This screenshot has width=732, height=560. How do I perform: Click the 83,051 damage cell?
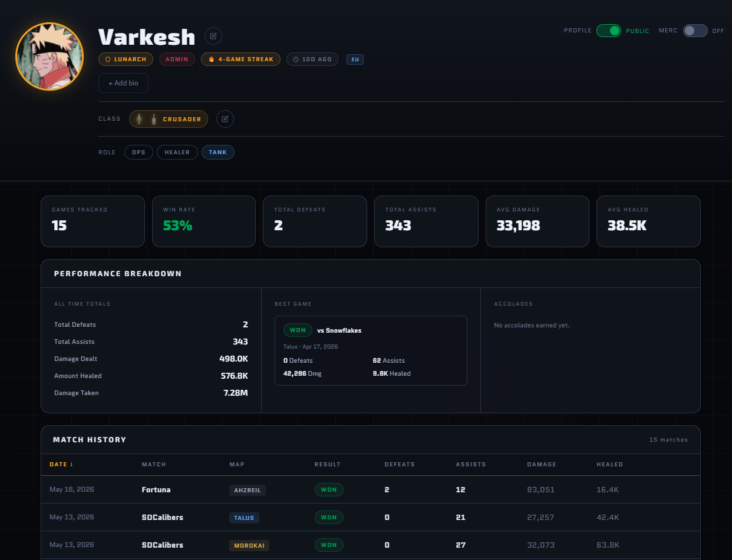coord(540,490)
